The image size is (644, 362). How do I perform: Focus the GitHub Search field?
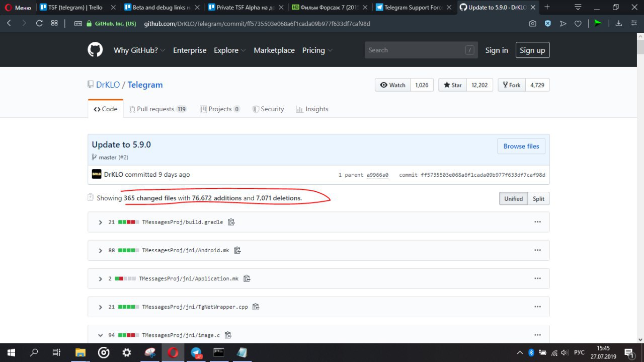tap(421, 50)
